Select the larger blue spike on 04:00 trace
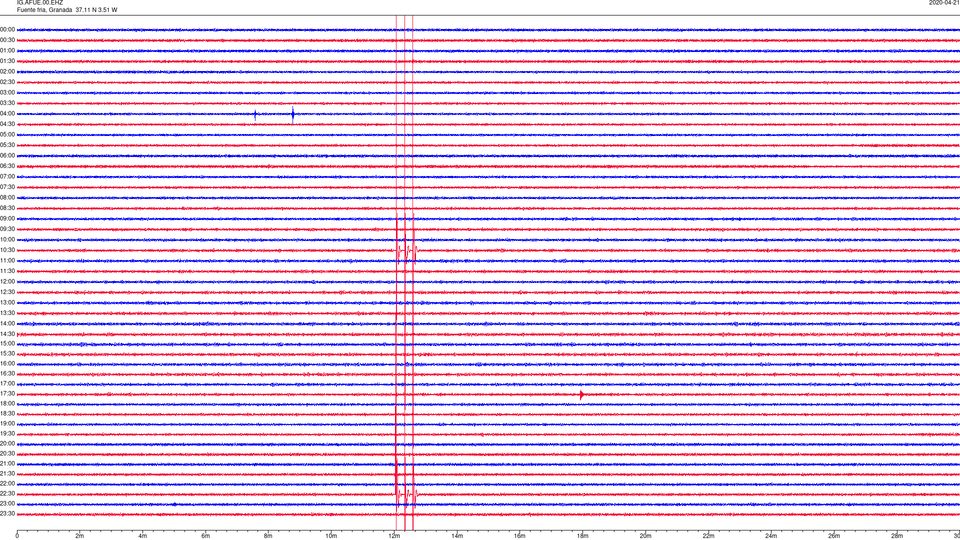The width and height of the screenshot is (960, 540). pyautogui.click(x=293, y=114)
